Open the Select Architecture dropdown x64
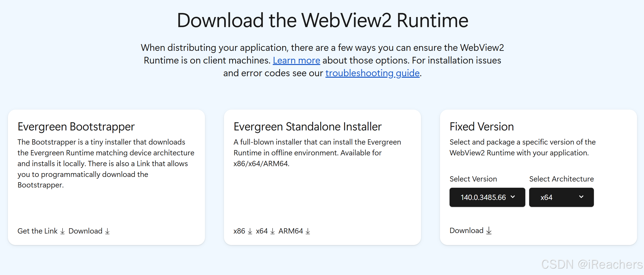644x275 pixels. tap(561, 197)
